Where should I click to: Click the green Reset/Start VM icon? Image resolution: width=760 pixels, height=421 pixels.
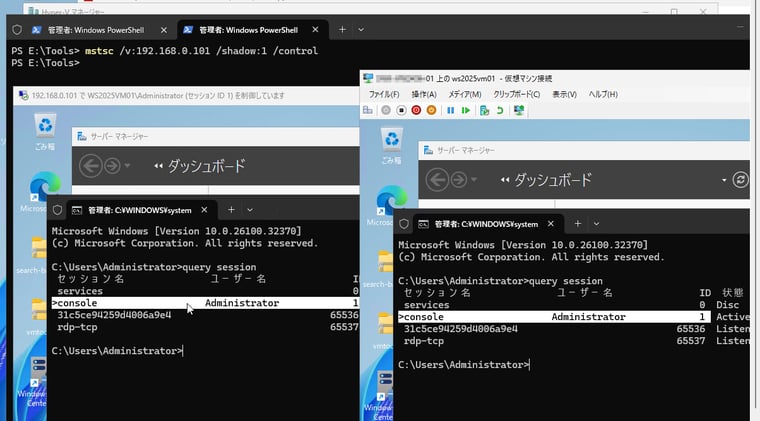pos(466,110)
